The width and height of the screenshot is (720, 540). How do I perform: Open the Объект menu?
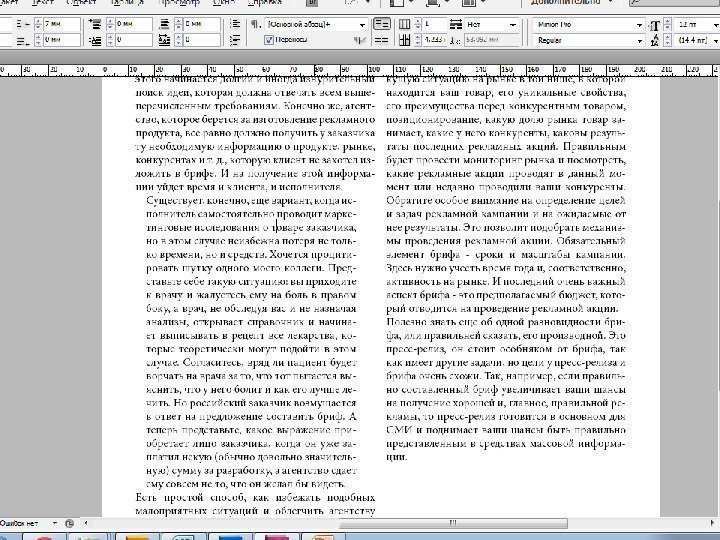(81, 2)
